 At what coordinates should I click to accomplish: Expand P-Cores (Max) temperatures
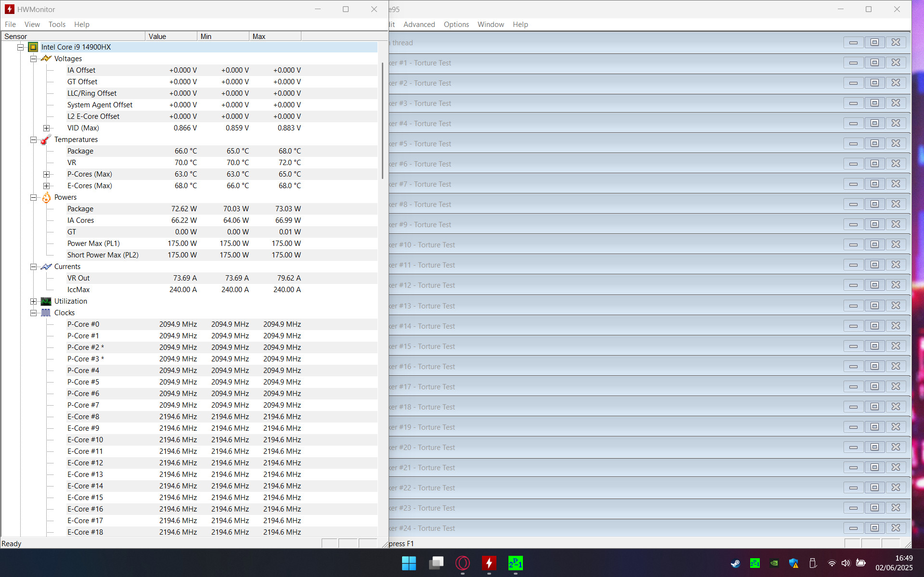pyautogui.click(x=46, y=174)
